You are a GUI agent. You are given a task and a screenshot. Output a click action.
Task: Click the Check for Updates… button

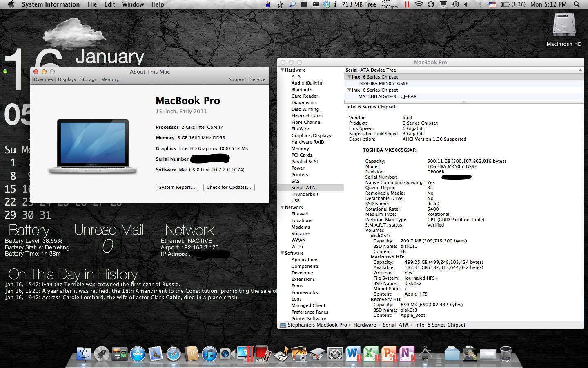pos(229,187)
